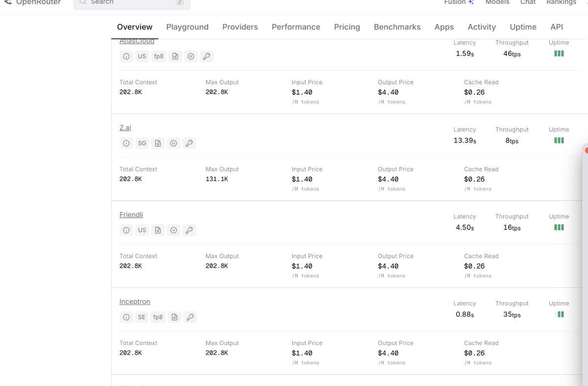Go to the Performance tab
Viewport: 588px width, 386px height.
pyautogui.click(x=296, y=27)
